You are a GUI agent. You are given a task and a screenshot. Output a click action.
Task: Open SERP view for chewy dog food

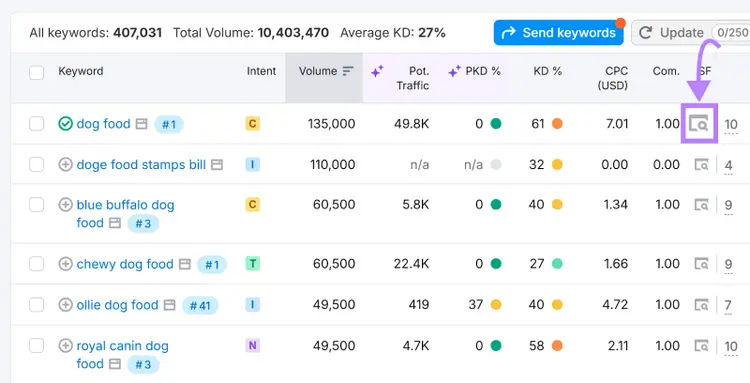tap(702, 263)
